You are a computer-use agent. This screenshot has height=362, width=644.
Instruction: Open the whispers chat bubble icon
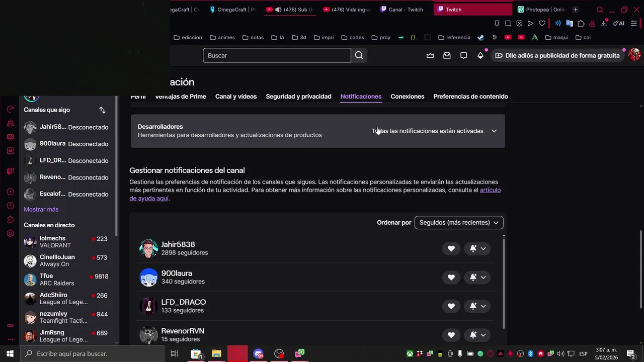tap(463, 55)
